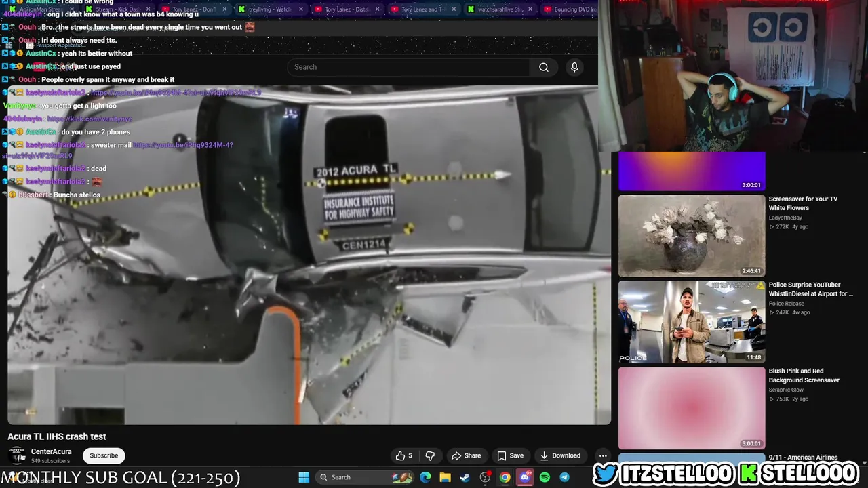This screenshot has width=868, height=488.
Task: Open Police Surprise WhistlinDiesel video thumbnail
Action: pyautogui.click(x=692, y=322)
